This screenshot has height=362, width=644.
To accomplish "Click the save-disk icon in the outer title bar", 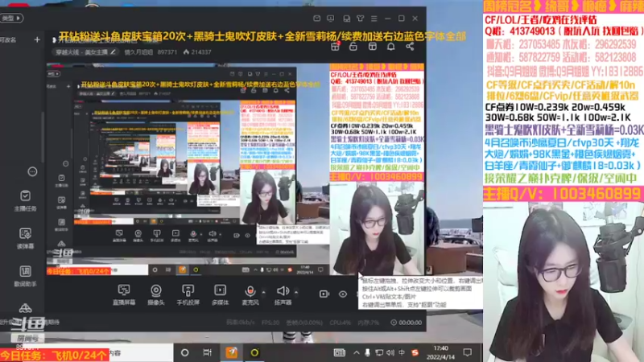I will pyautogui.click(x=347, y=19).
